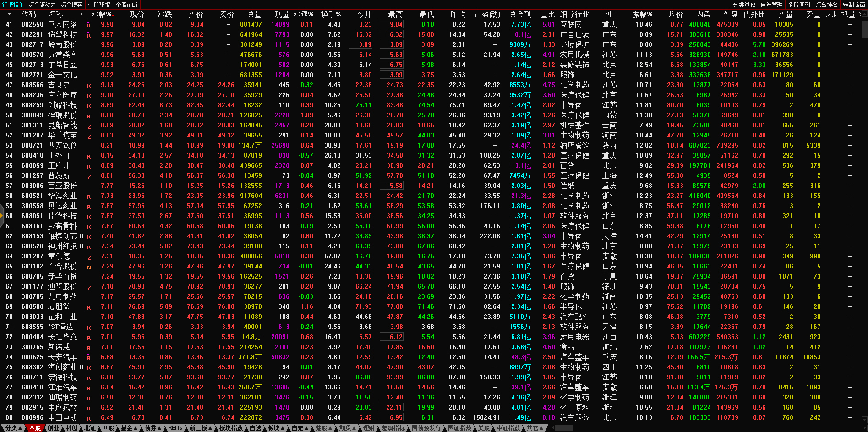This screenshot has width=868, height=432.
Task: Toggle the 综合排名 ranking view
Action: click(x=826, y=5)
